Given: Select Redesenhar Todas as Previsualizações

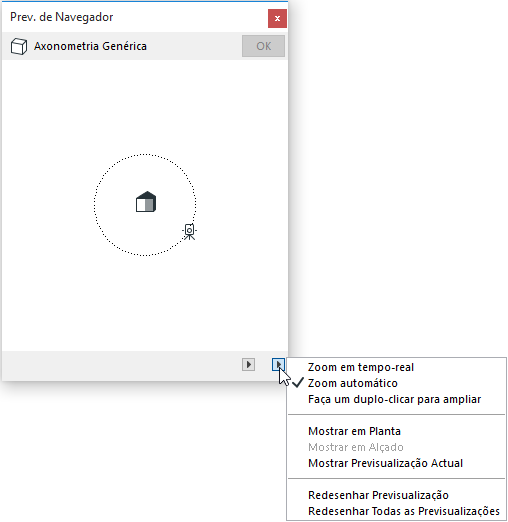Looking at the screenshot, I should [396, 511].
